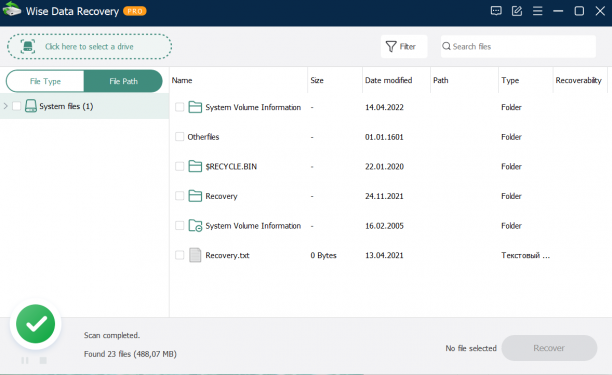Click the stop scan button

coord(43,360)
